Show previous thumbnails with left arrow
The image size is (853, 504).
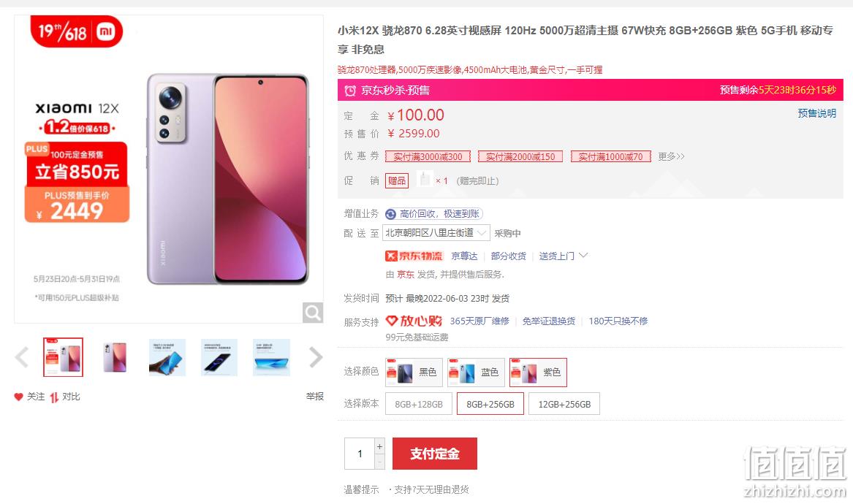pyautogui.click(x=22, y=357)
